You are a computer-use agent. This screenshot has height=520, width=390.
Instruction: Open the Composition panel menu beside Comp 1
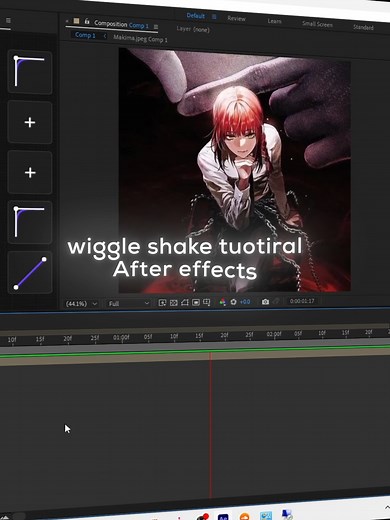(x=156, y=27)
